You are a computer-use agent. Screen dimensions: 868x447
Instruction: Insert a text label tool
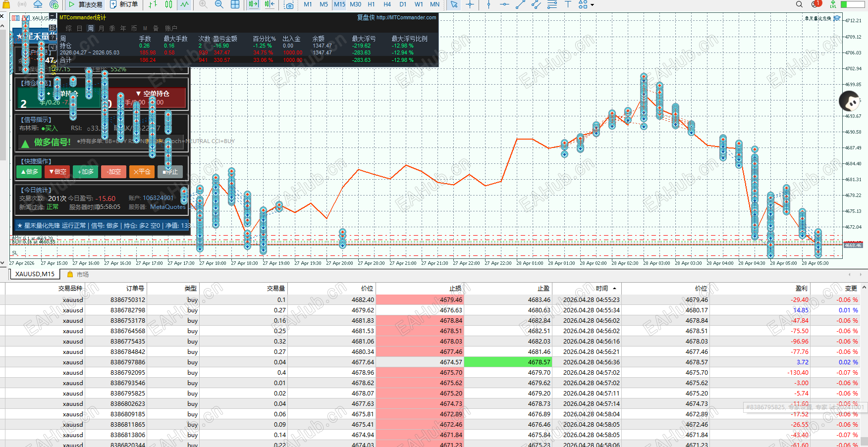tap(568, 4)
